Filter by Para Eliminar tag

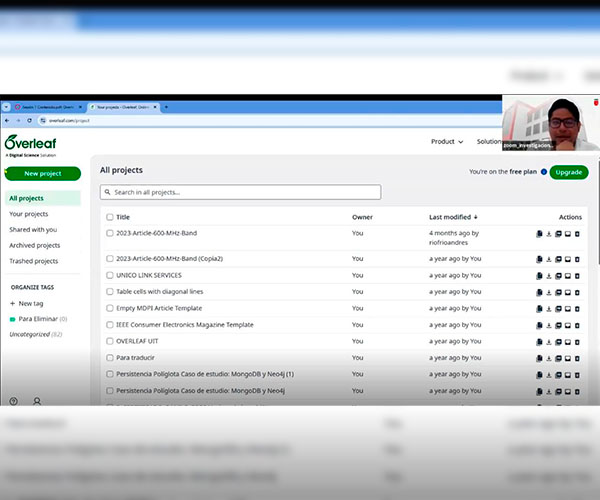38,319
